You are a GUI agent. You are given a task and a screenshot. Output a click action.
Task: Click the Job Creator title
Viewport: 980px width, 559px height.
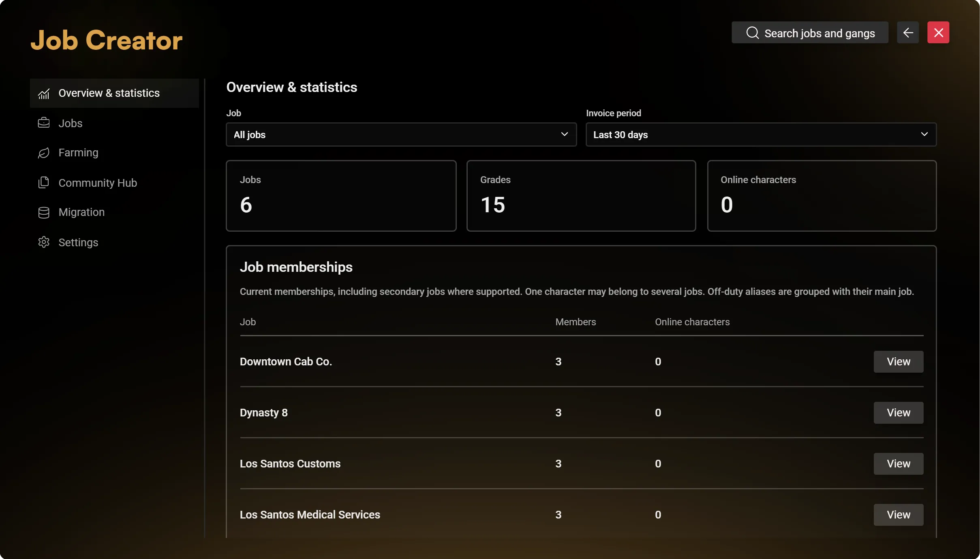coord(107,40)
